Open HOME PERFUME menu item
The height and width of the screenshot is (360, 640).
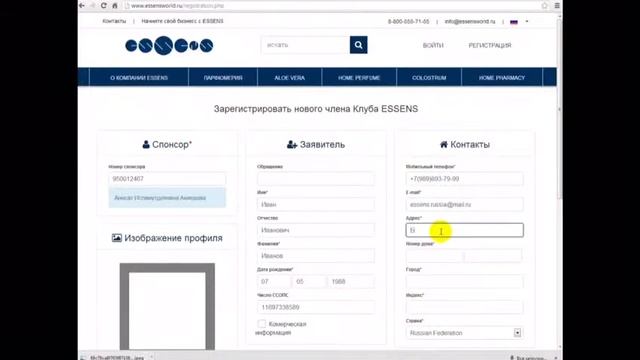359,78
